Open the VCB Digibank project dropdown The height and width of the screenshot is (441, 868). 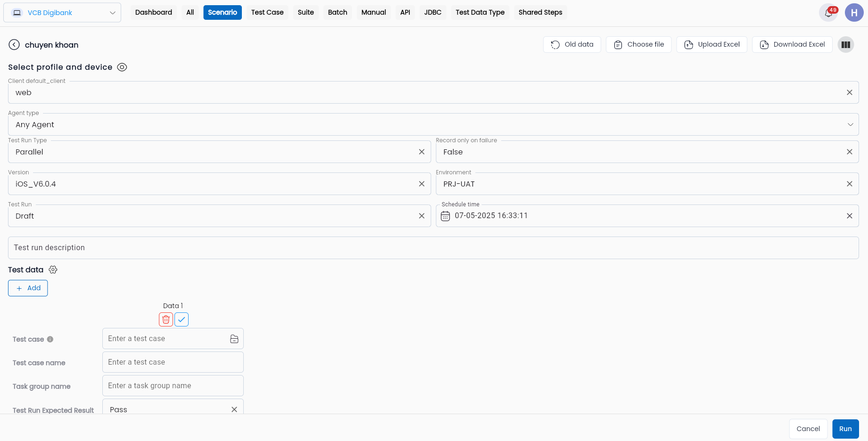[x=62, y=13]
